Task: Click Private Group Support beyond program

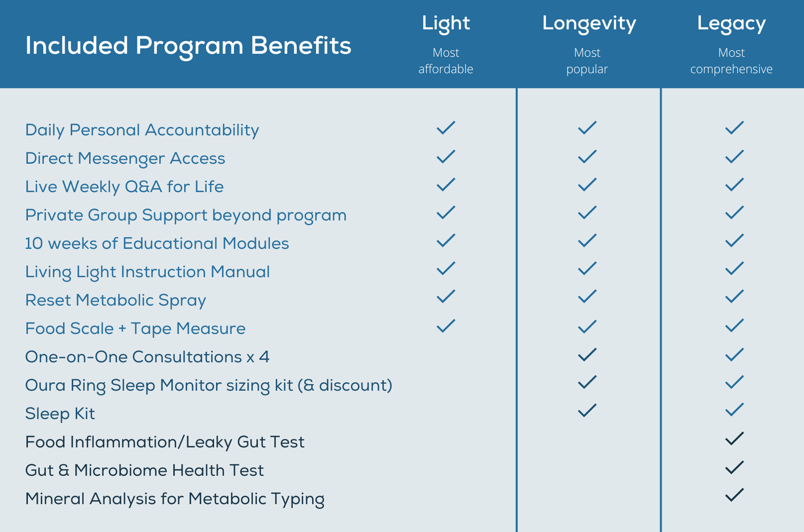Action: click(x=186, y=215)
